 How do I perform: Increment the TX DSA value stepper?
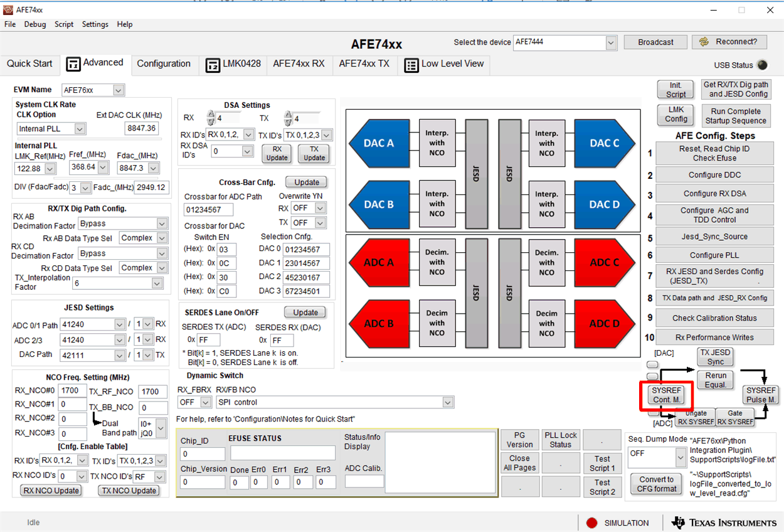coord(288,114)
